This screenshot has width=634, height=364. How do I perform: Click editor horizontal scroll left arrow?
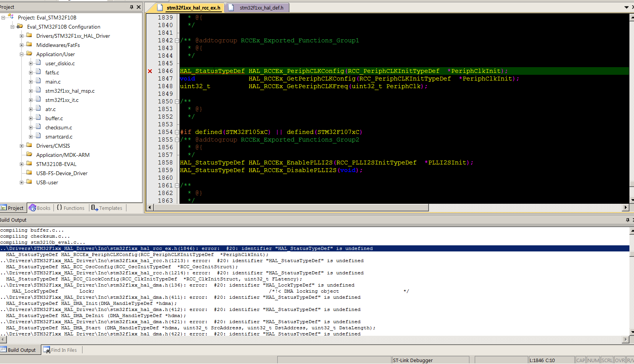click(150, 208)
